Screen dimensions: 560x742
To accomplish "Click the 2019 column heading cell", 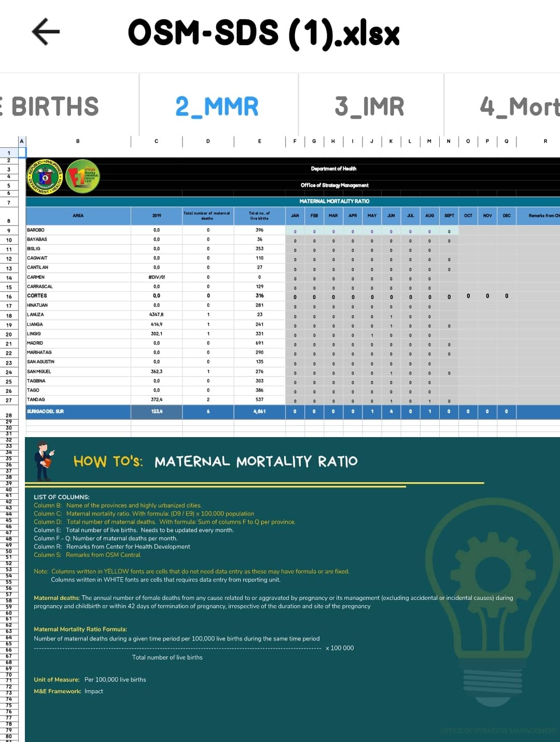I will [x=157, y=216].
